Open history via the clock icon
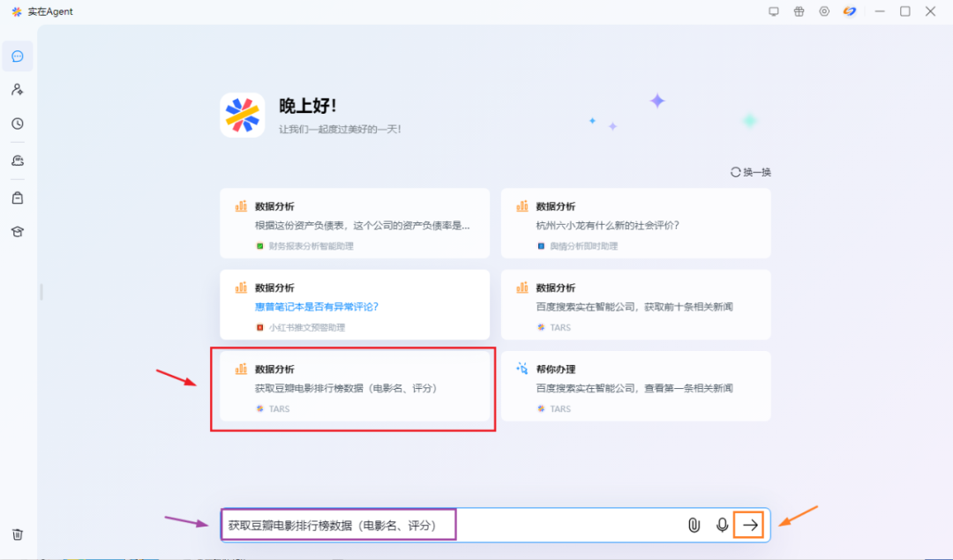The height and width of the screenshot is (560, 953). pos(17,123)
